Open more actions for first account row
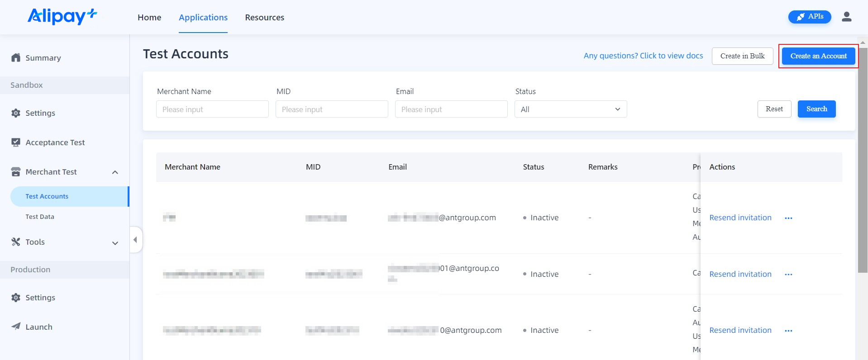This screenshot has width=868, height=360. (788, 218)
